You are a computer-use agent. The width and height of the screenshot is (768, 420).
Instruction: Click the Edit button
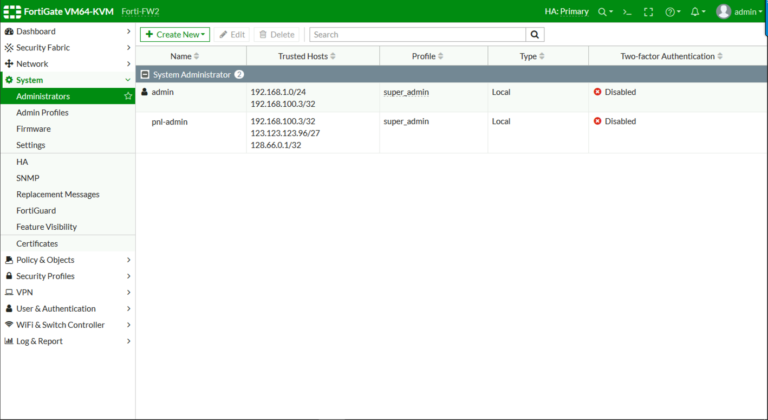click(x=232, y=34)
